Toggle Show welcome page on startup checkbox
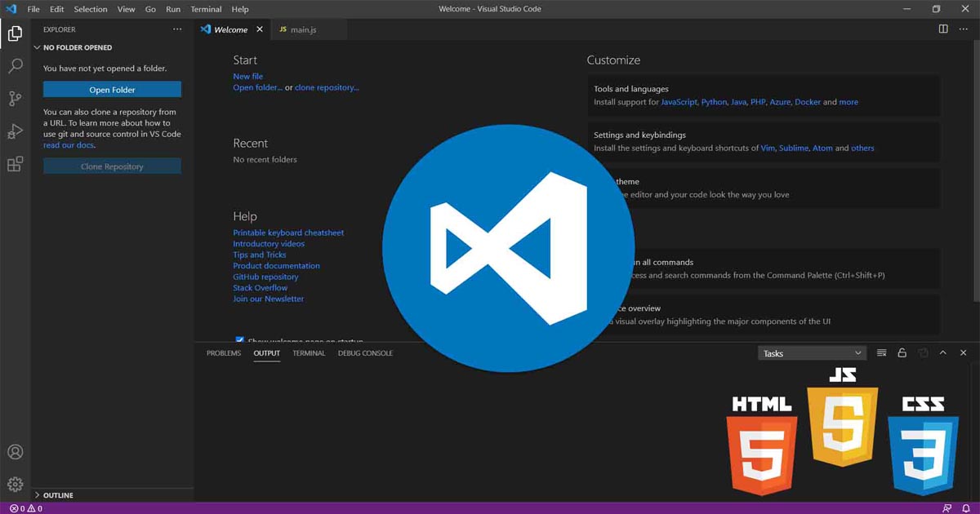Image resolution: width=980 pixels, height=514 pixels. 239,341
